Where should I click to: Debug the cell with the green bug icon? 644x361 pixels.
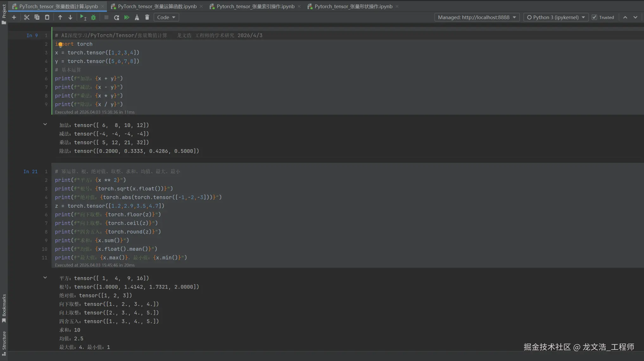pyautogui.click(x=93, y=17)
